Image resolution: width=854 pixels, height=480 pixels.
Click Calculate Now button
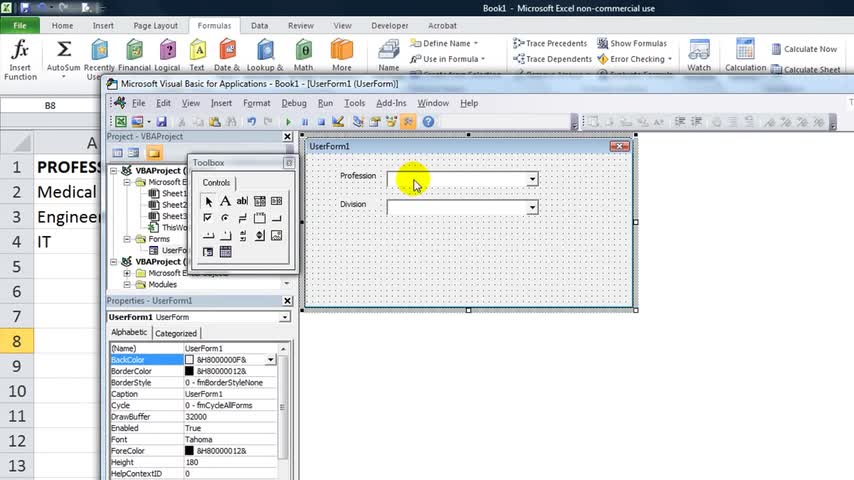click(x=804, y=49)
